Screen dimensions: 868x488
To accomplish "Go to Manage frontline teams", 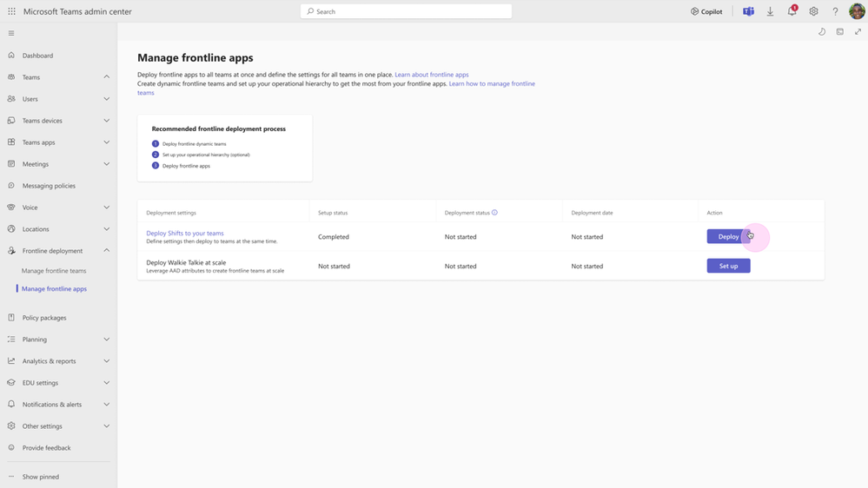I will (54, 271).
